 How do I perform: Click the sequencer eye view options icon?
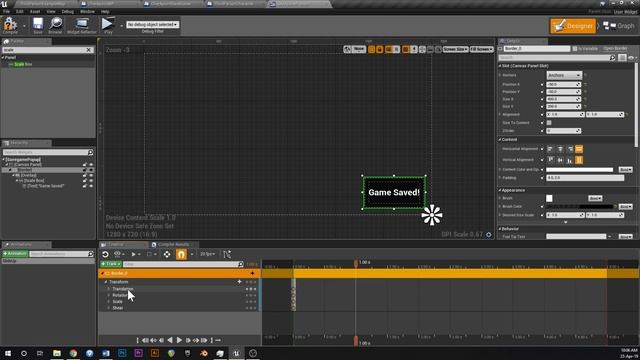pos(118,254)
